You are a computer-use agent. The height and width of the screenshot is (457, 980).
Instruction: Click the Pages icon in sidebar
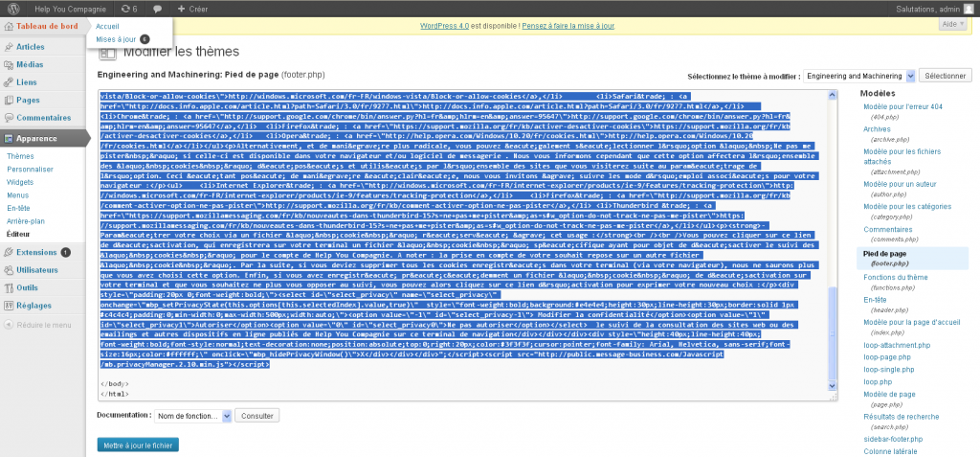point(9,100)
